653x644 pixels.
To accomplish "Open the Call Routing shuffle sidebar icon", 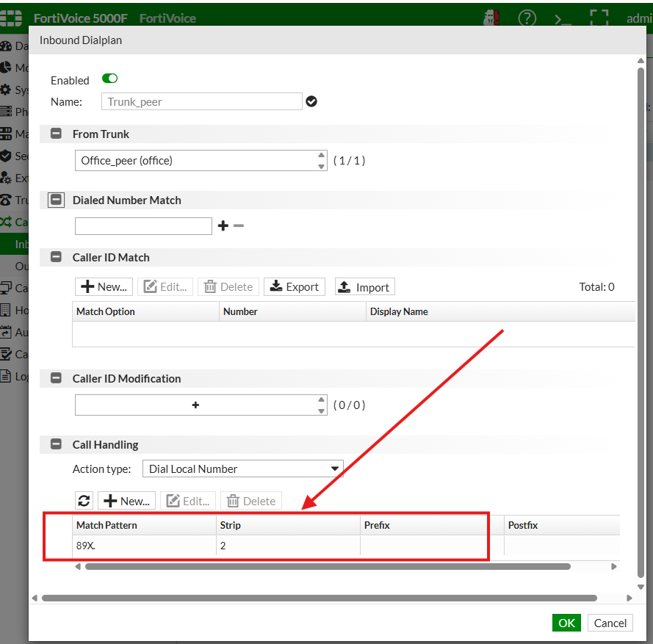I will click(6, 222).
